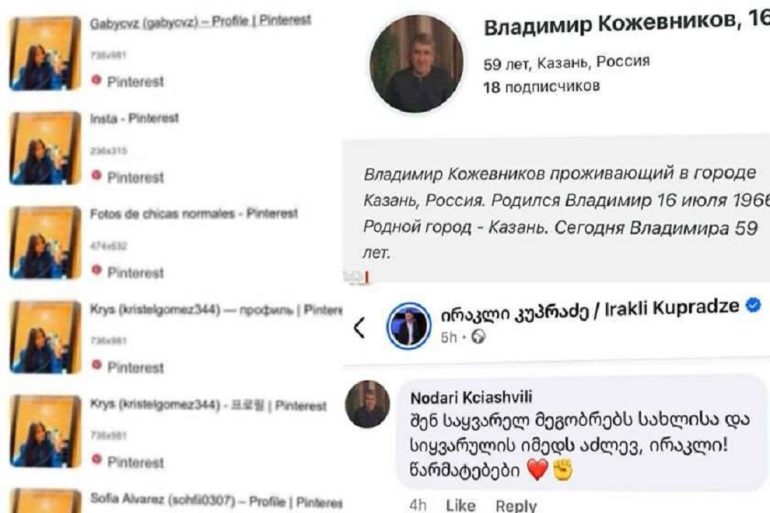Click the back arrow beside Irakli Kupradze
The width and height of the screenshot is (770, 513).
pos(359,327)
